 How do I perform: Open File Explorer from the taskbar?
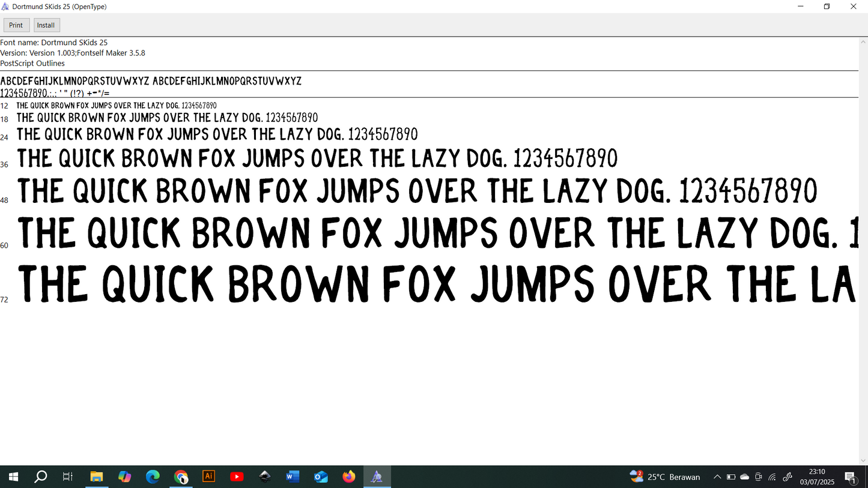point(96,477)
